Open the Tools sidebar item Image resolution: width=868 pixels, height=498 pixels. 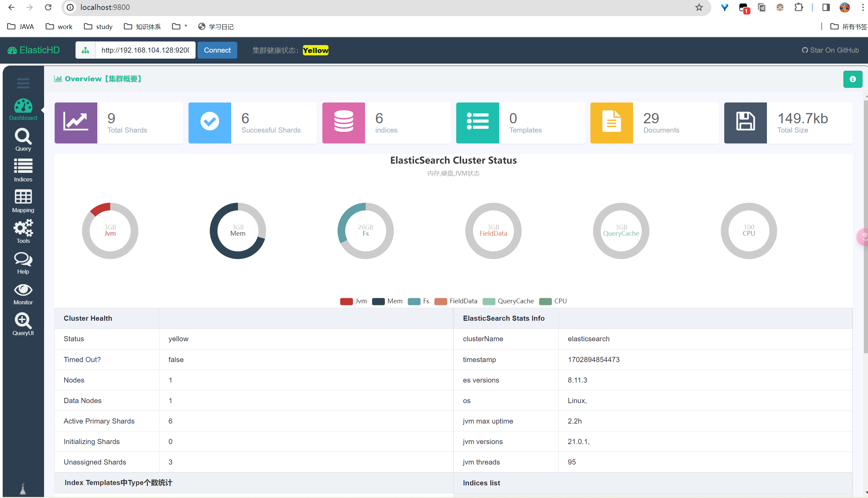pos(23,232)
